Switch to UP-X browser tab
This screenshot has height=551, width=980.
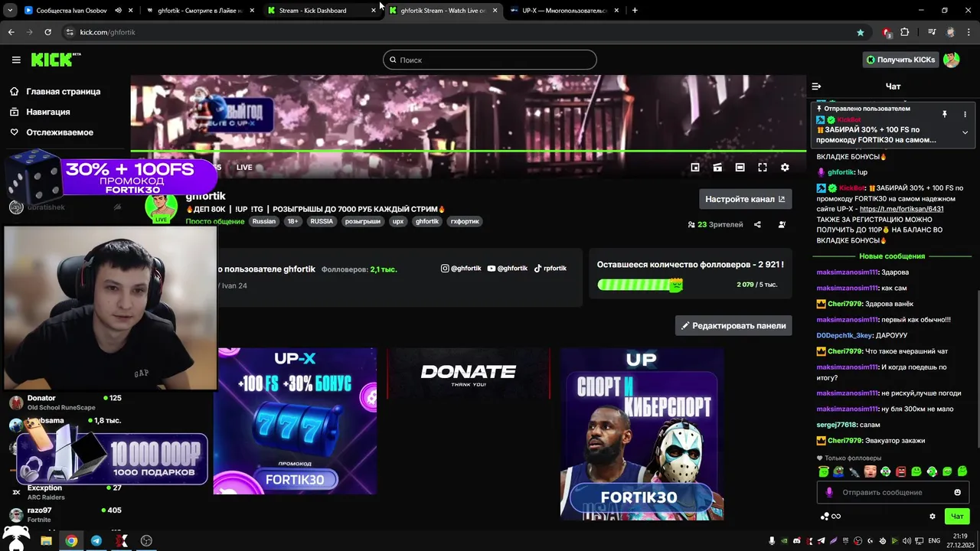(563, 11)
